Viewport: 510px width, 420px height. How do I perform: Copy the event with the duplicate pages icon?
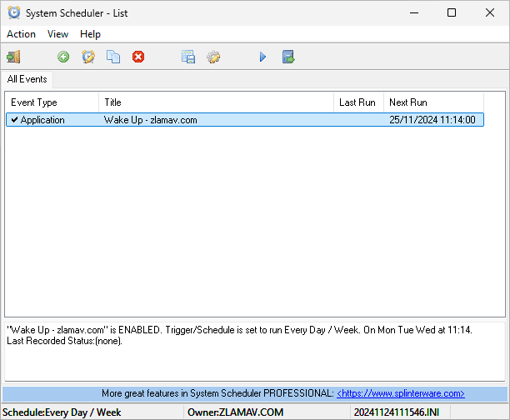coord(113,57)
